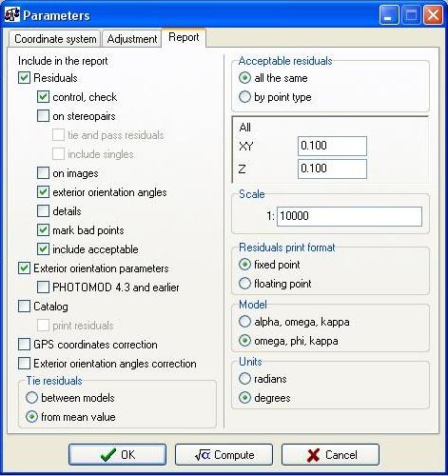The height and width of the screenshot is (476, 448).
Task: Select fixed point print format
Action: click(x=244, y=265)
